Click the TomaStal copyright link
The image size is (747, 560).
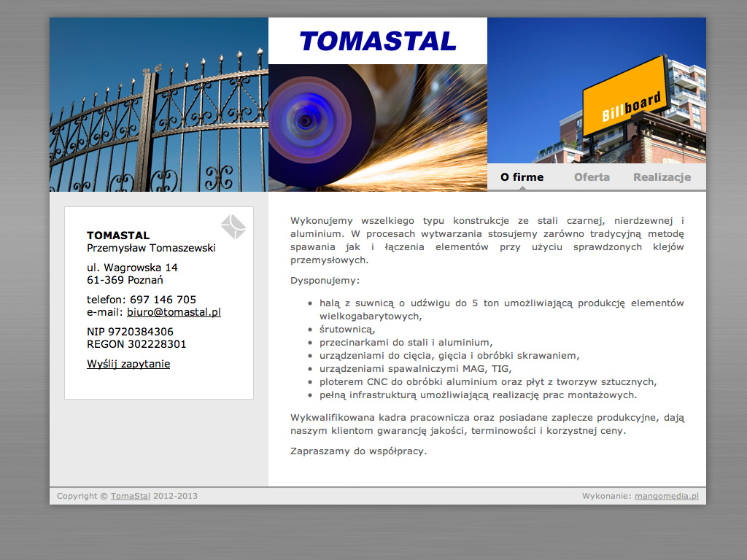point(131,496)
